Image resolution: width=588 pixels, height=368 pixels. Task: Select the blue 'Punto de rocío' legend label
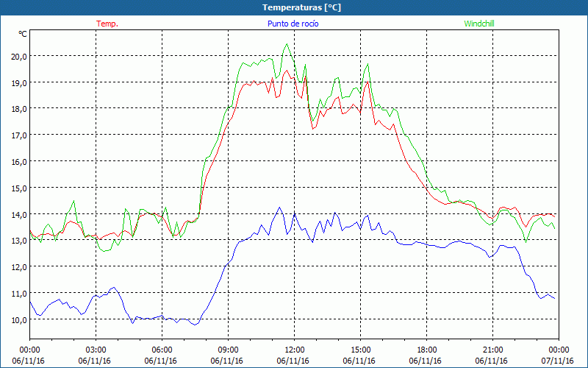click(x=293, y=24)
